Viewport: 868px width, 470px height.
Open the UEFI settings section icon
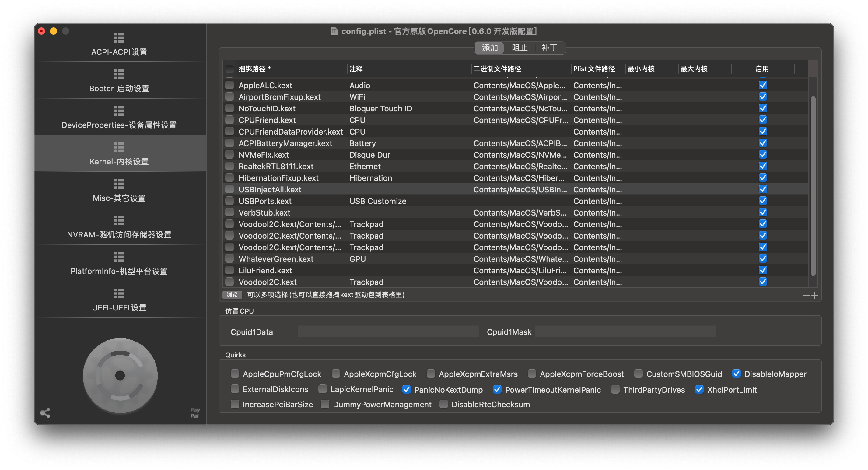(x=119, y=293)
